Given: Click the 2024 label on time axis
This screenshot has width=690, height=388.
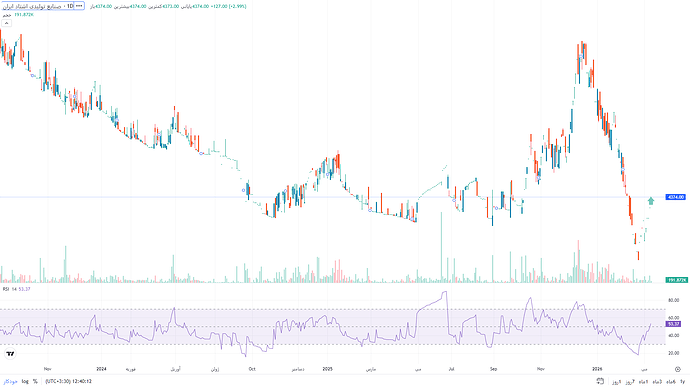Looking at the screenshot, I should point(101,369).
